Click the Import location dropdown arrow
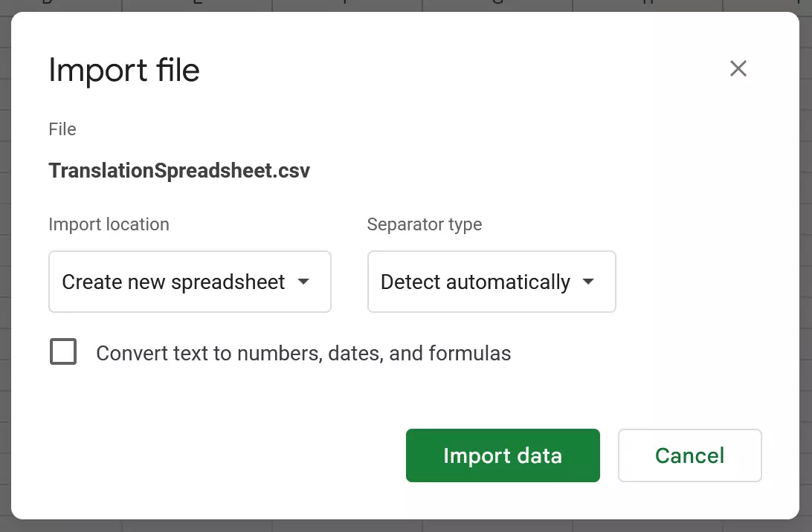 [x=303, y=282]
